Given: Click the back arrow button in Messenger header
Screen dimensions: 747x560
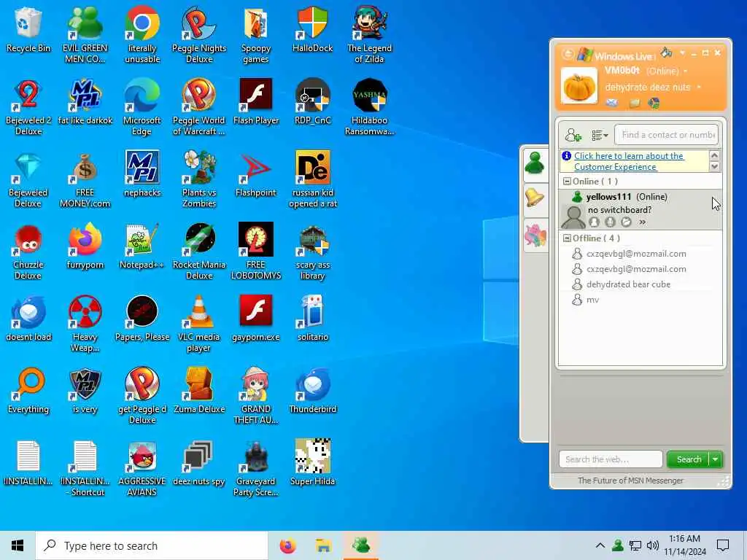Looking at the screenshot, I should [568, 54].
